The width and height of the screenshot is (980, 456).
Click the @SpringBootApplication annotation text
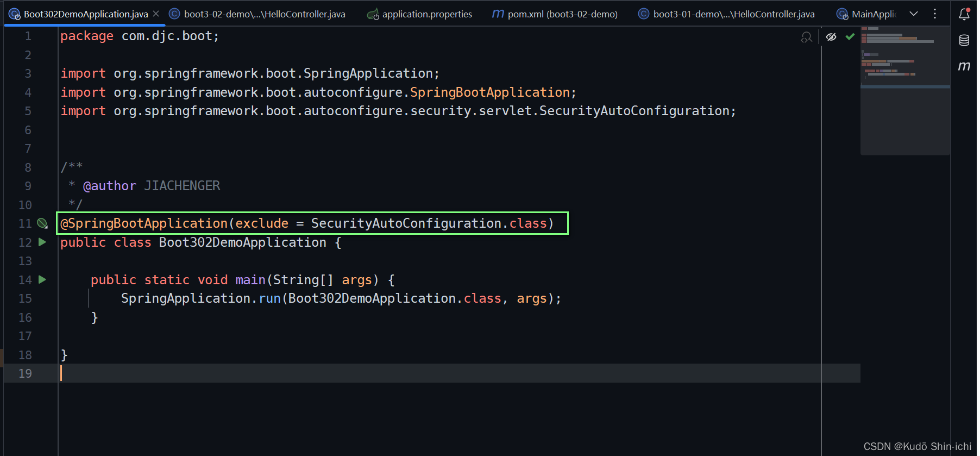[144, 223]
